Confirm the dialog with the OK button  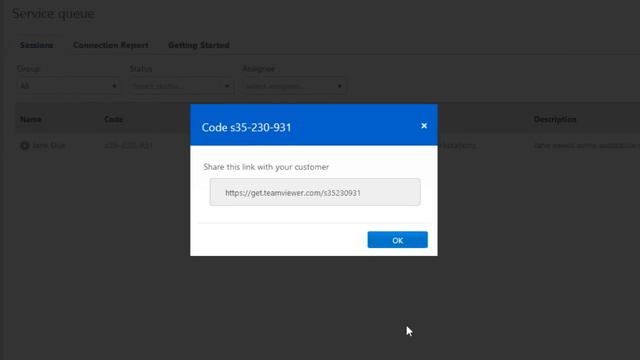click(397, 240)
